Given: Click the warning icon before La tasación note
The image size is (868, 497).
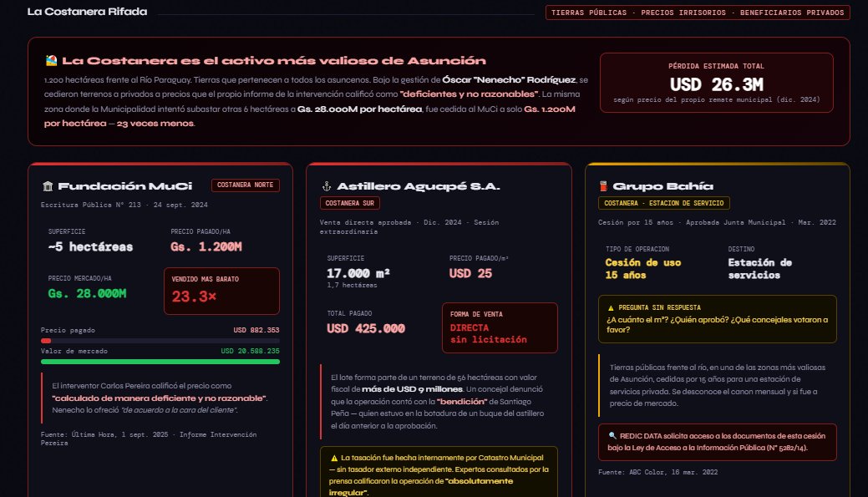Looking at the screenshot, I should point(334,458).
